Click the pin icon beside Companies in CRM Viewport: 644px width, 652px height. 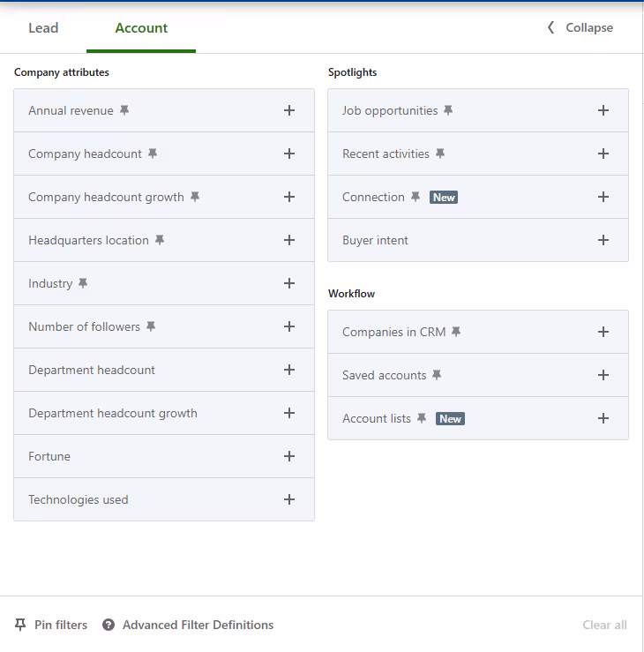tap(456, 332)
